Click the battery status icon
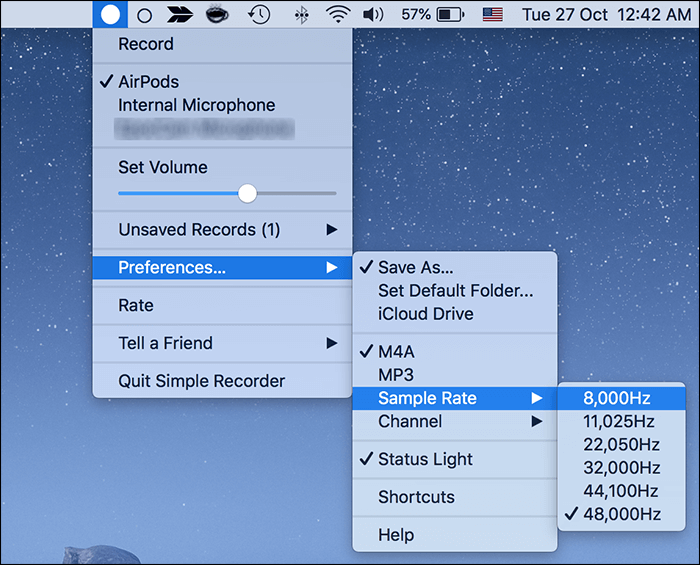Image resolution: width=700 pixels, height=565 pixels. coord(450,15)
